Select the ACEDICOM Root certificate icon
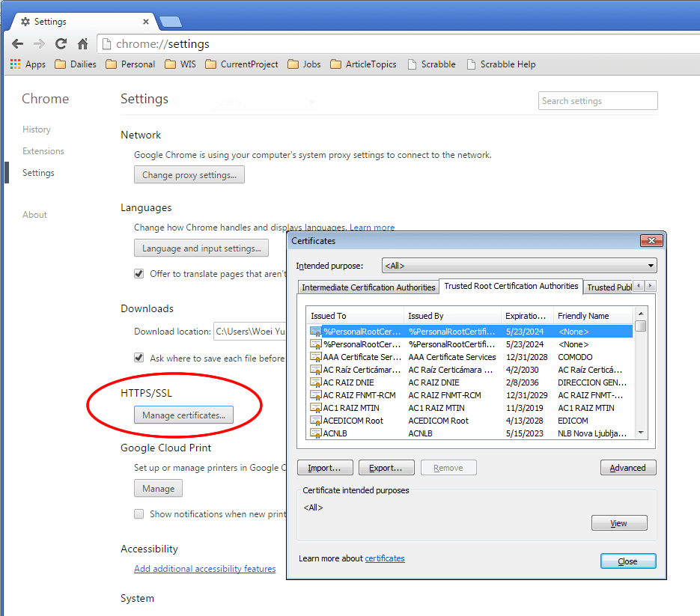Viewport: 700px width, 616px height. point(316,421)
